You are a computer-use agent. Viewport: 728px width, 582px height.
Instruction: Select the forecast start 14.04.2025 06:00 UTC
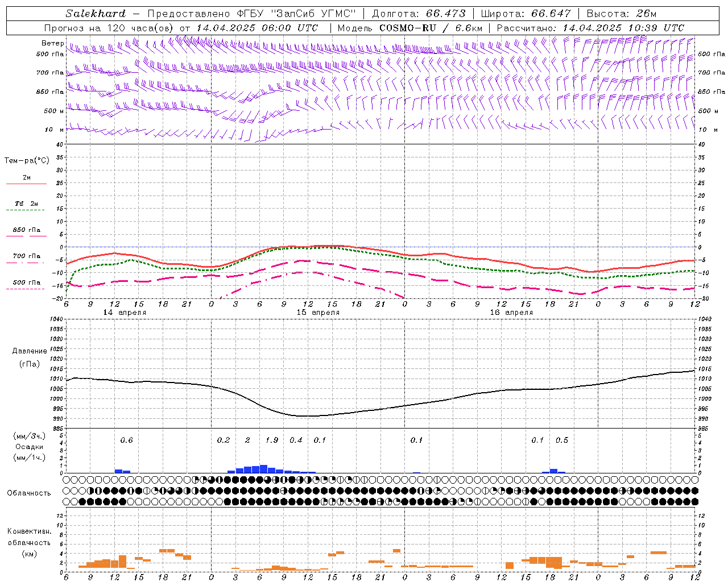pos(257,28)
